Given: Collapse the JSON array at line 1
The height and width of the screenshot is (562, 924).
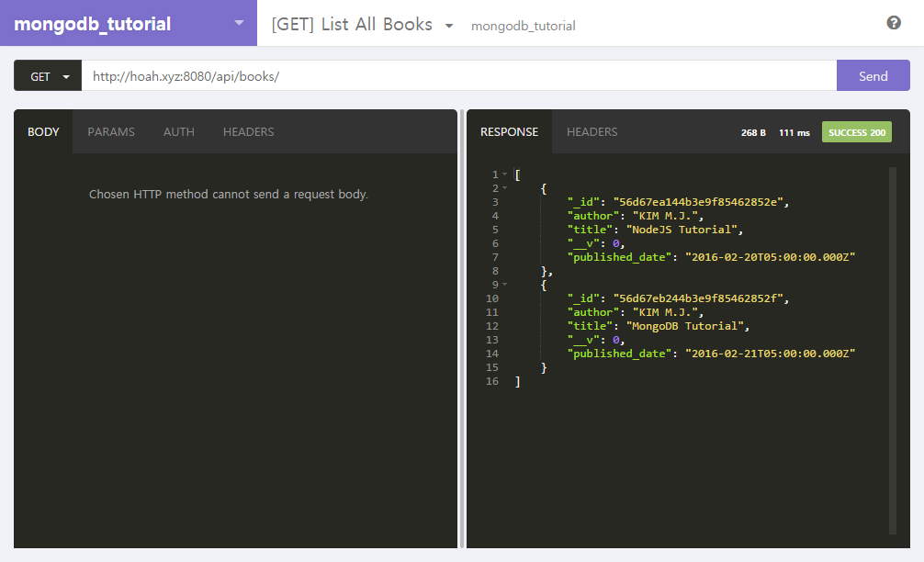Looking at the screenshot, I should tap(505, 174).
